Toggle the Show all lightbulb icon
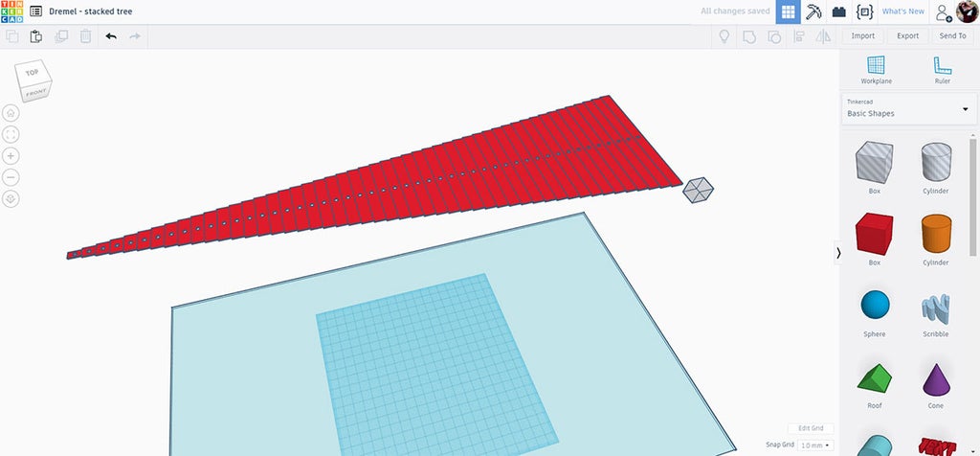This screenshot has width=980, height=456. tap(724, 36)
